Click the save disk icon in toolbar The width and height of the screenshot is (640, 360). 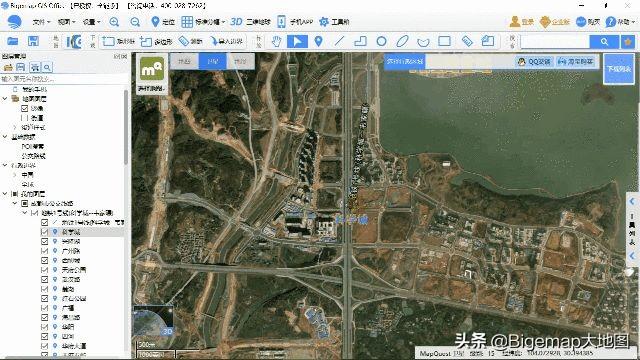pos(33,41)
